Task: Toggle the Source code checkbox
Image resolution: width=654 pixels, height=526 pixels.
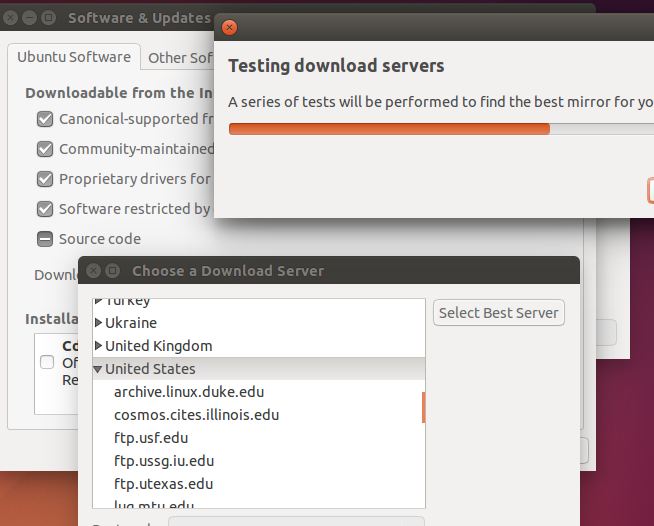Action: [x=45, y=239]
